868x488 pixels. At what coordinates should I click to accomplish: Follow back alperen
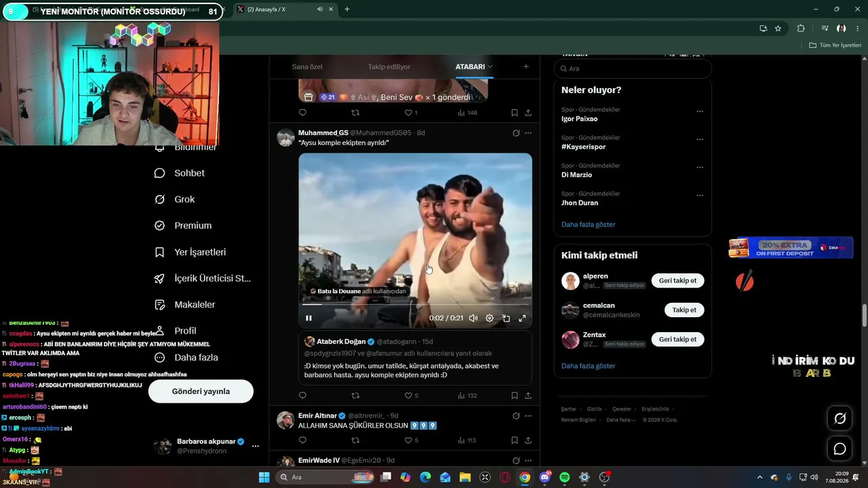(x=677, y=281)
